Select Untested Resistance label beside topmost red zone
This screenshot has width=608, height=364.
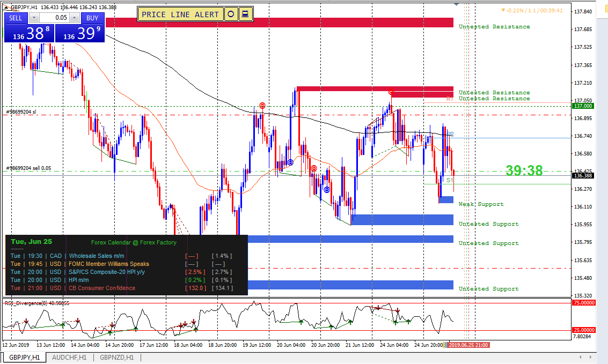(x=494, y=27)
